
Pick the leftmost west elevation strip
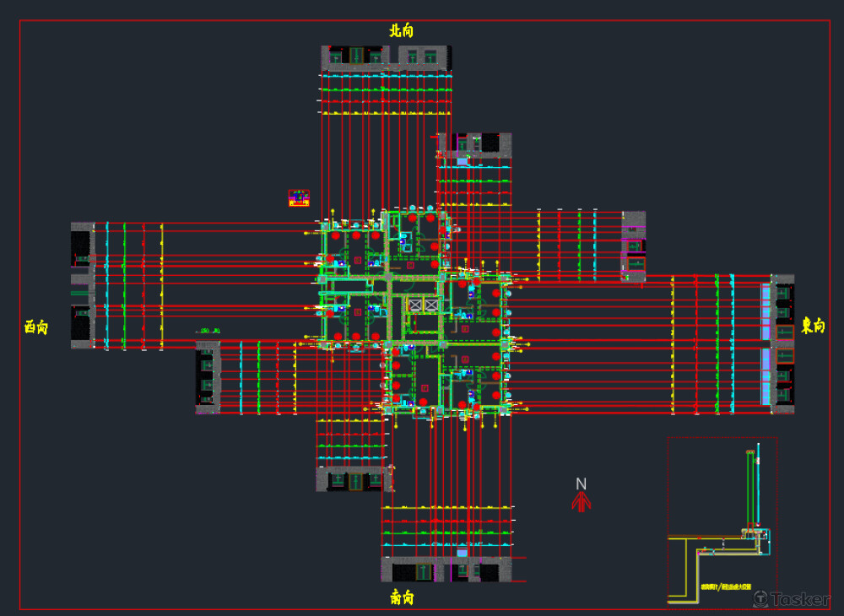pos(82,285)
